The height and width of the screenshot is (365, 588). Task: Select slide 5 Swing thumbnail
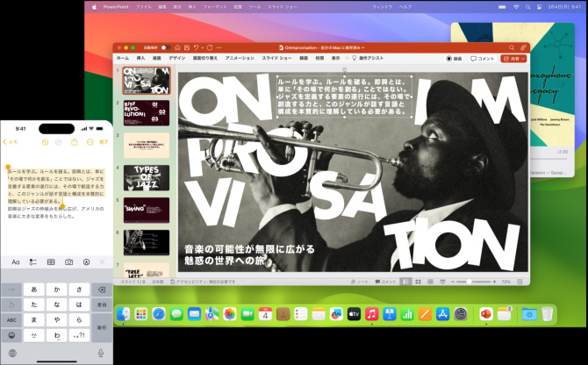click(x=147, y=210)
